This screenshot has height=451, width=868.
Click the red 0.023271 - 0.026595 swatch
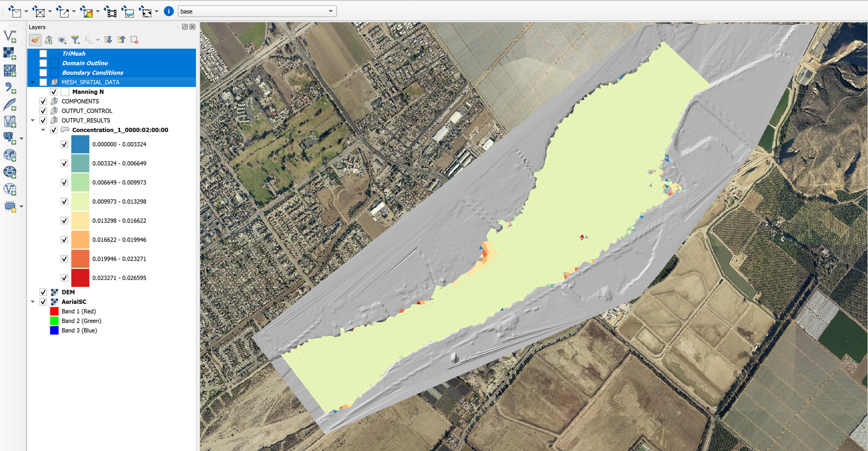point(80,278)
